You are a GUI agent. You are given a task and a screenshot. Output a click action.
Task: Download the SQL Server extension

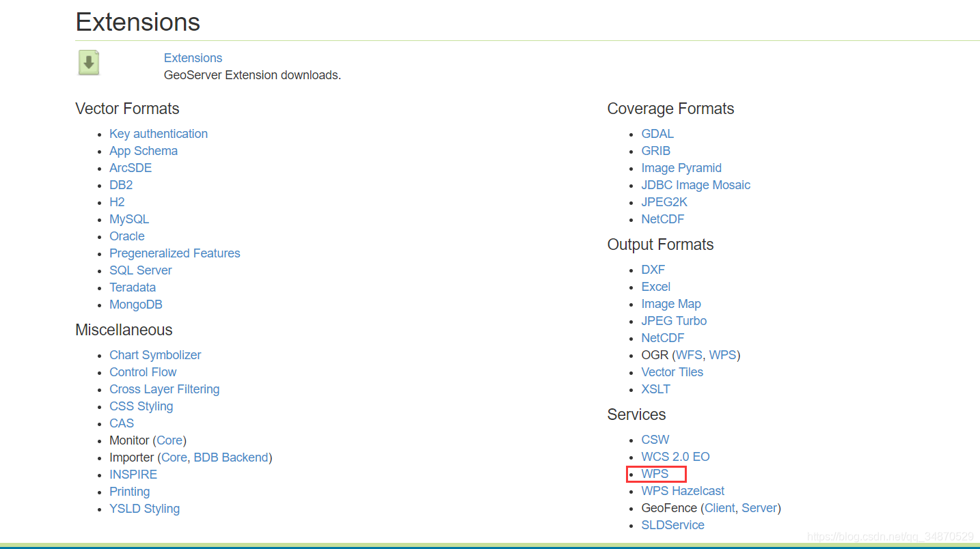pos(141,270)
